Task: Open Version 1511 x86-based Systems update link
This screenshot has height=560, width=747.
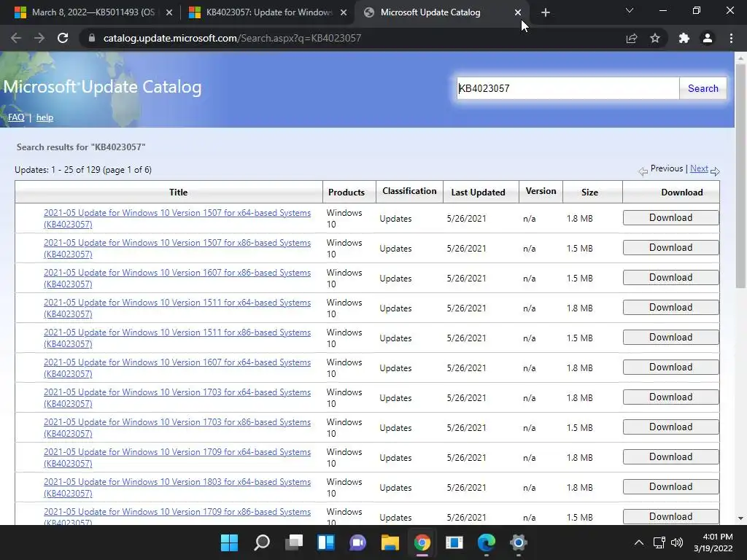Action: point(177,338)
